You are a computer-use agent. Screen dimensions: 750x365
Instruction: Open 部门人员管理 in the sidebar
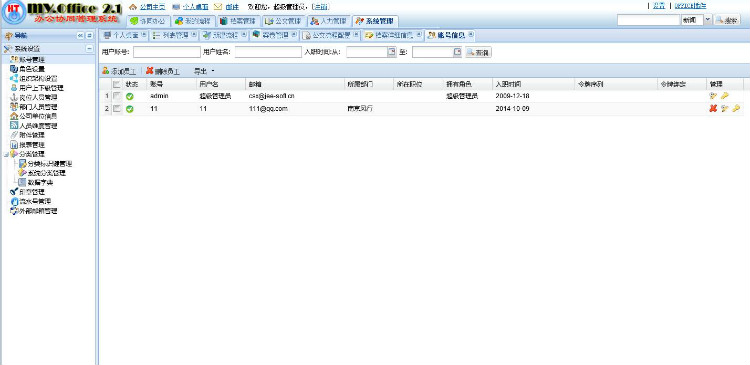pos(38,107)
